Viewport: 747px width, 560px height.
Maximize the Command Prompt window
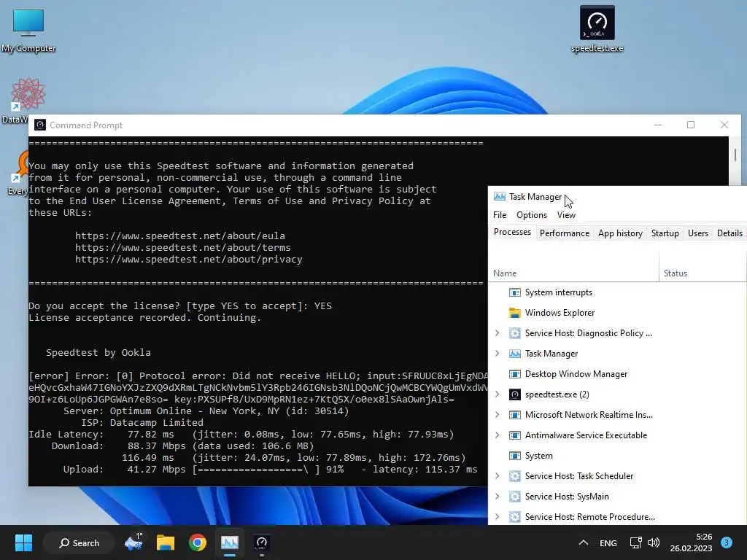coord(691,125)
